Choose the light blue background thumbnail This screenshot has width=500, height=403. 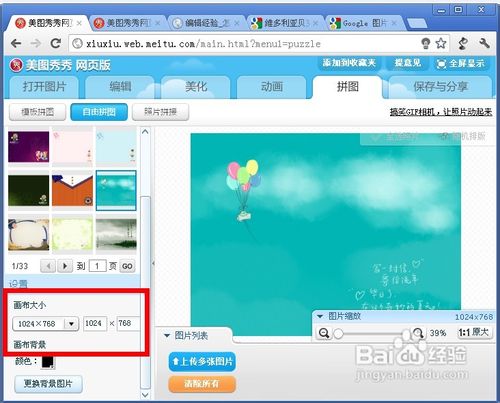(x=116, y=147)
